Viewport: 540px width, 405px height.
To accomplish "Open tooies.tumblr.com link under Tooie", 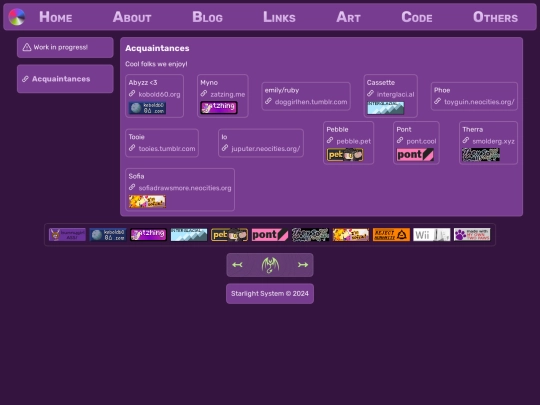I will point(167,149).
